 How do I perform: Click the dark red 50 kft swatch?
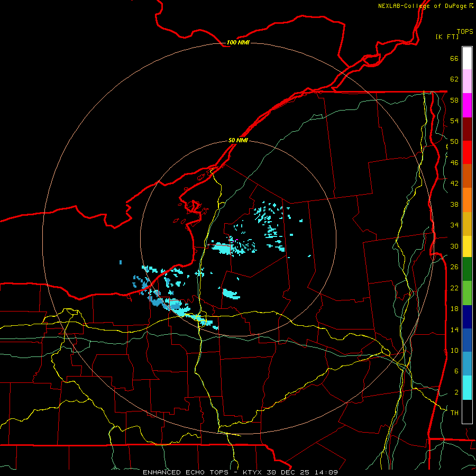467,129
